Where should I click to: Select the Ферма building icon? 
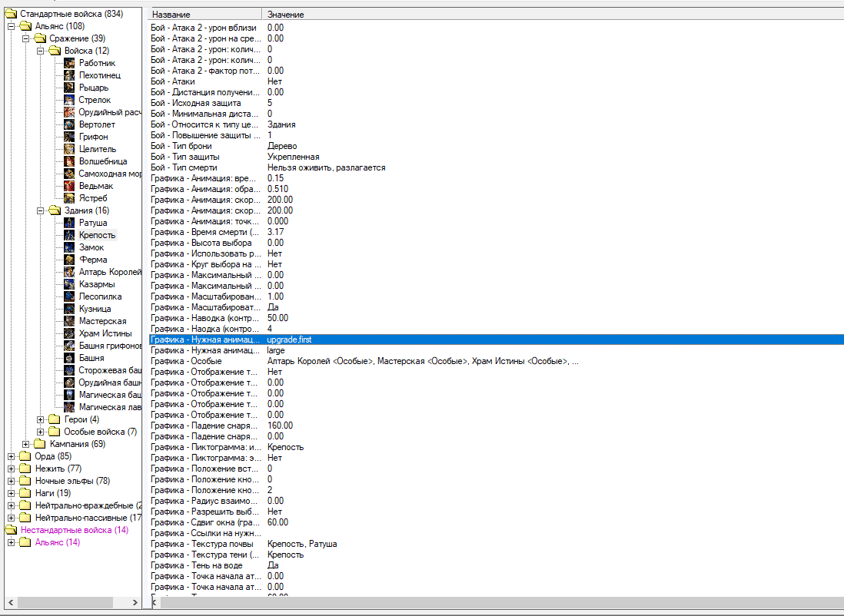(x=69, y=260)
